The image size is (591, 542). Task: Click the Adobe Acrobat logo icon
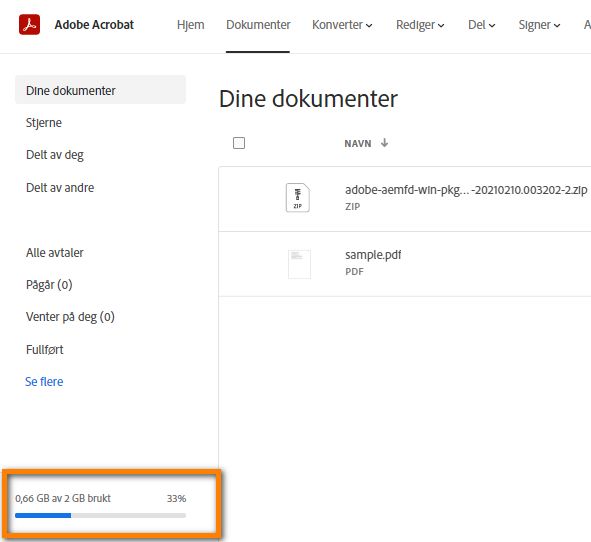pyautogui.click(x=29, y=24)
